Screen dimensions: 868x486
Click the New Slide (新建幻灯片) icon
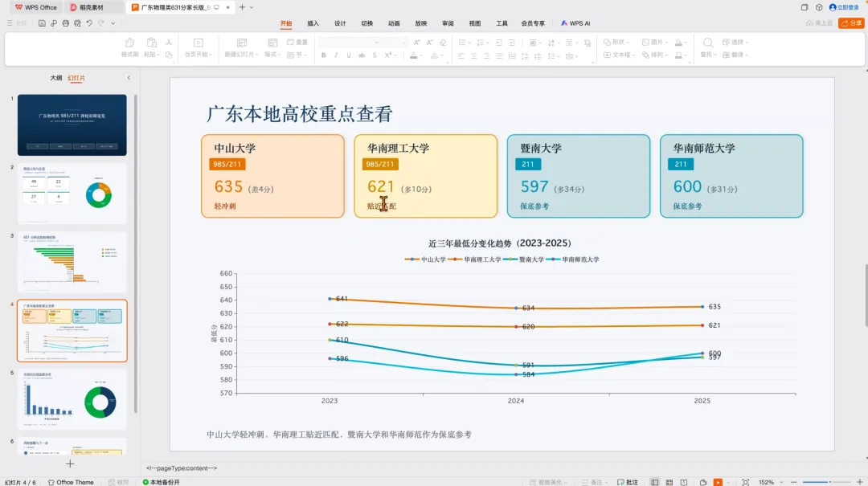pyautogui.click(x=242, y=43)
